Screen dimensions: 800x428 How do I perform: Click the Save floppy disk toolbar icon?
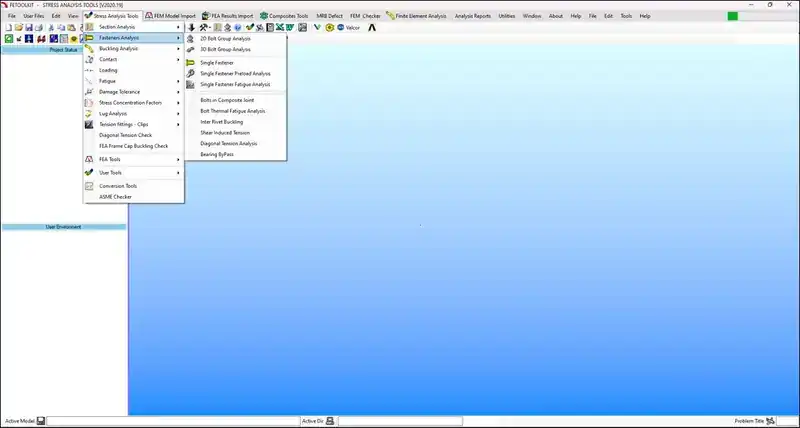point(29,28)
